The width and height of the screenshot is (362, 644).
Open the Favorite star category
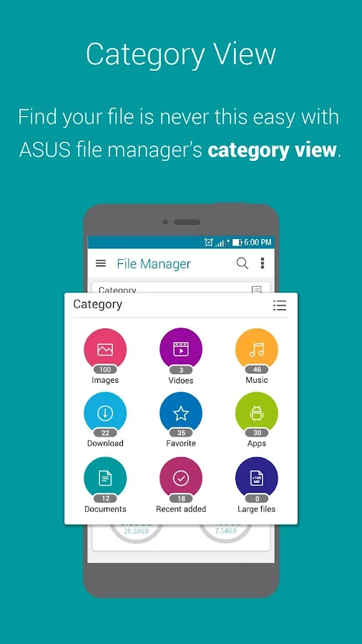pyautogui.click(x=181, y=414)
